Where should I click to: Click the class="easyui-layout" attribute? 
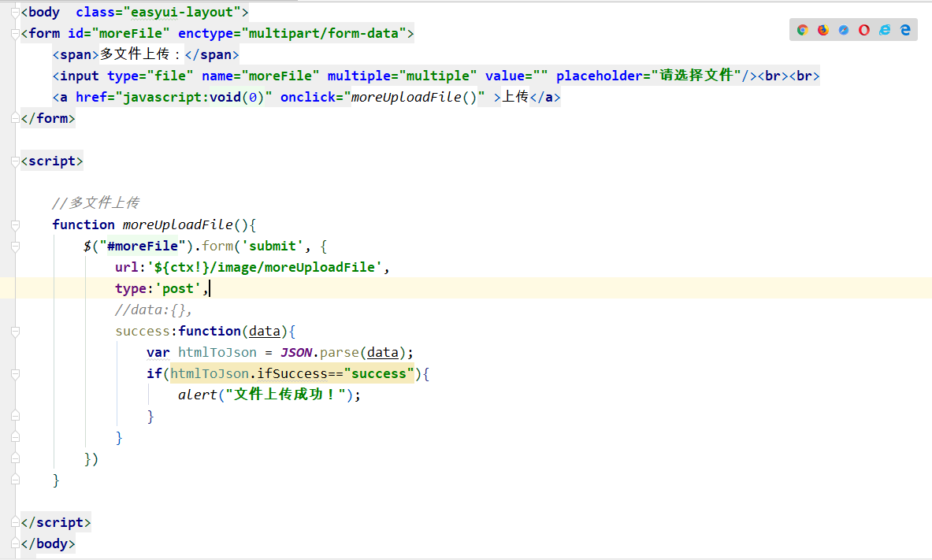(x=158, y=13)
